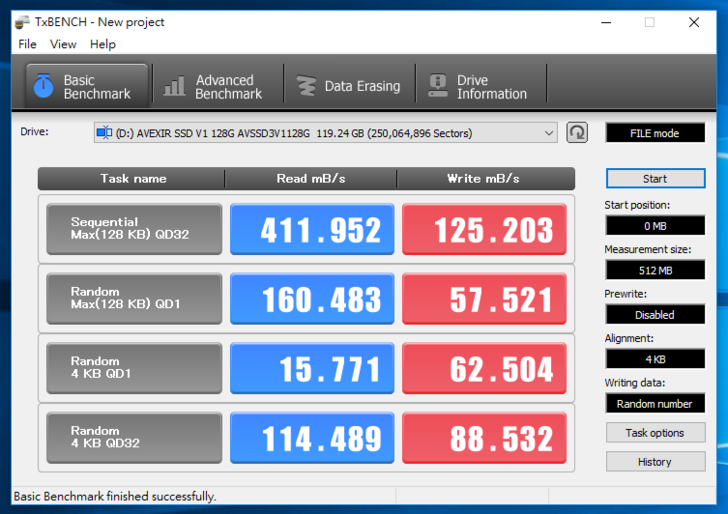Select the Sequential Max(128 KB) QD32 task
This screenshot has width=728, height=514.
pyautogui.click(x=134, y=229)
